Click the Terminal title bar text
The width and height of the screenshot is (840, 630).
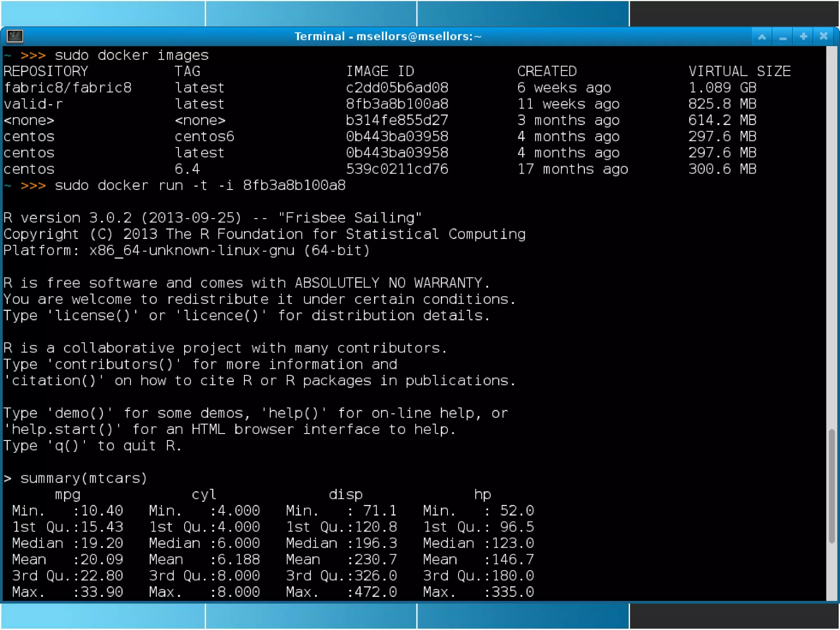(388, 37)
